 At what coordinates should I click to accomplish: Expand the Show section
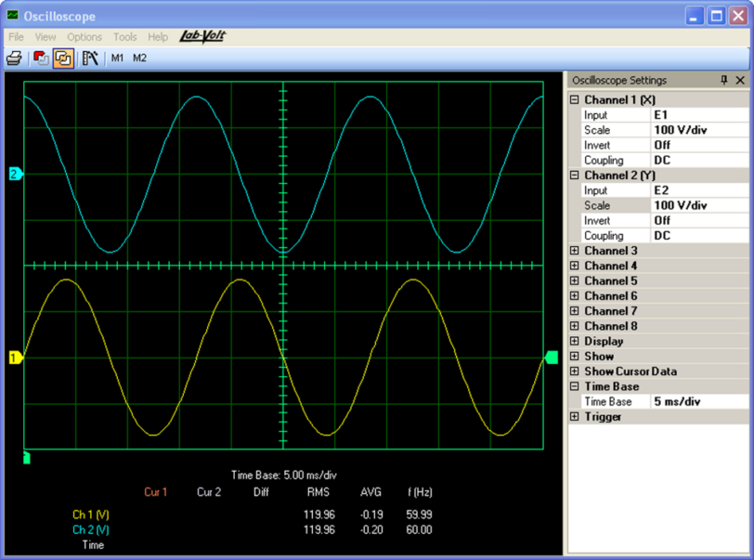point(574,356)
